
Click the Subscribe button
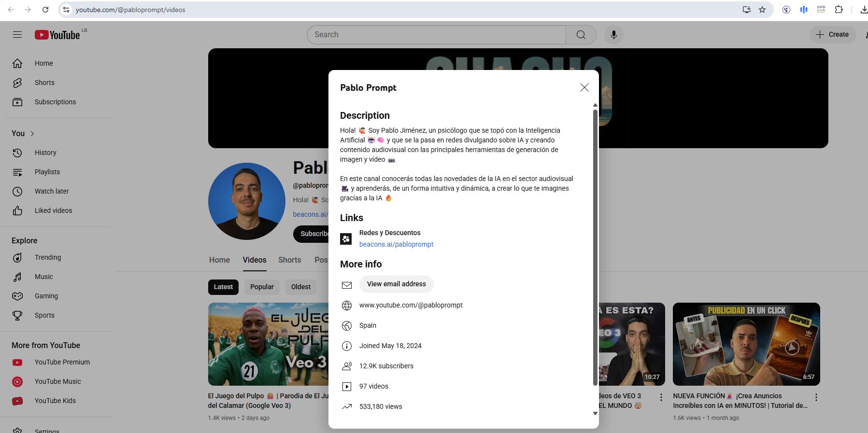311,234
